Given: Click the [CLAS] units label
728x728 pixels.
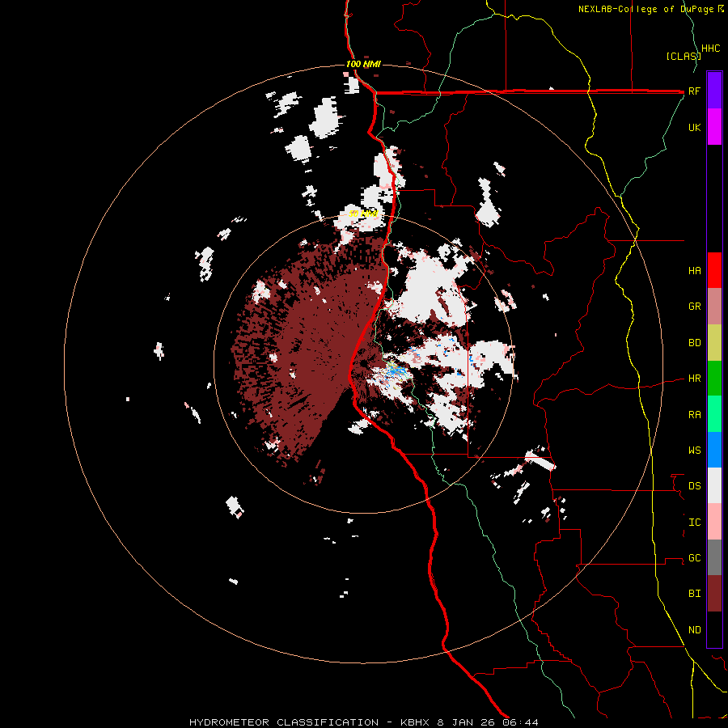Looking at the screenshot, I should (x=684, y=57).
